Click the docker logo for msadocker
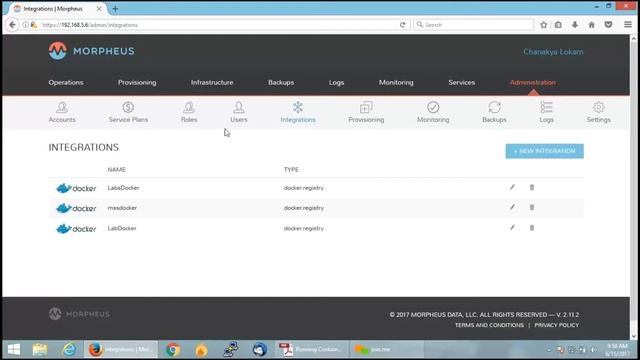This screenshot has width=640, height=360. coord(76,208)
